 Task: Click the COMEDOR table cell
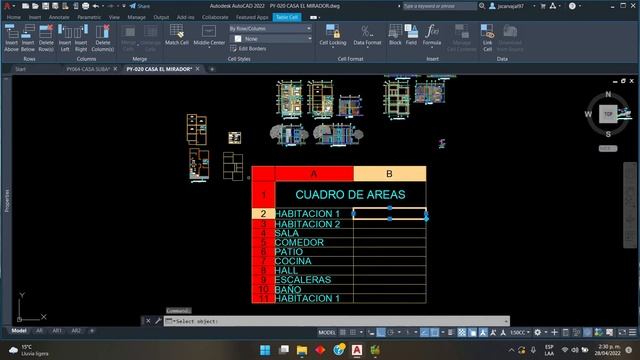click(x=314, y=242)
